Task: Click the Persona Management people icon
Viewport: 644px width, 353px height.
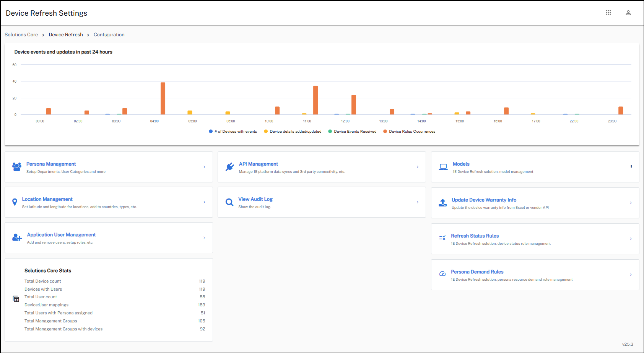Action: coord(17,167)
